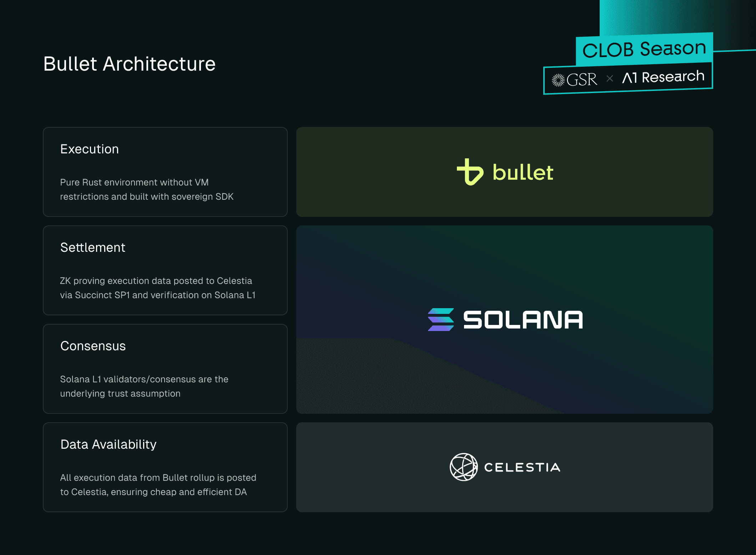Select the Settlement card heading

point(93,248)
